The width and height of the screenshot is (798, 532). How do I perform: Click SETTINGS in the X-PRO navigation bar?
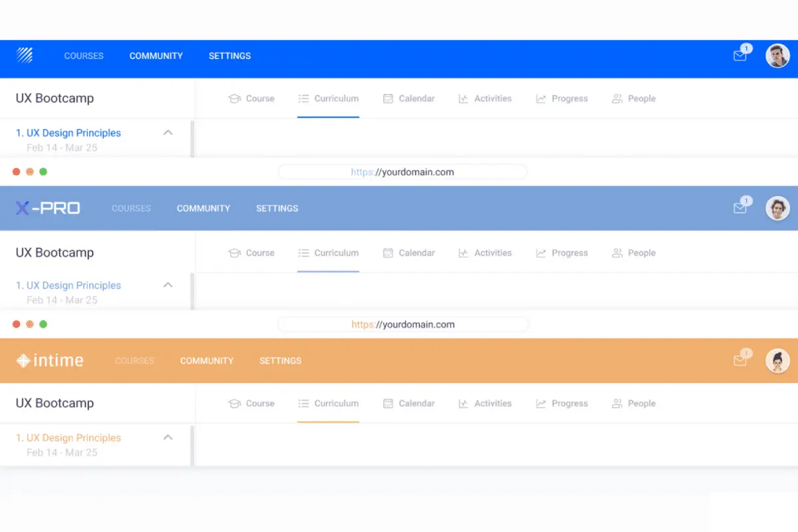(x=277, y=208)
